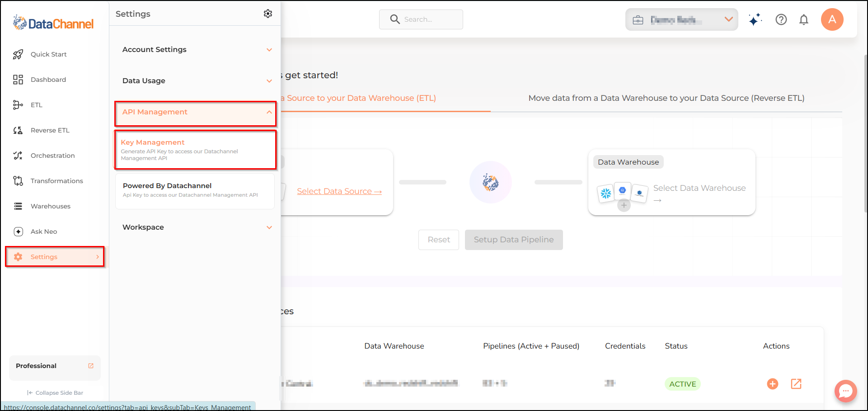This screenshot has width=868, height=411.
Task: Open Professional plan external link icon
Action: pos(91,366)
